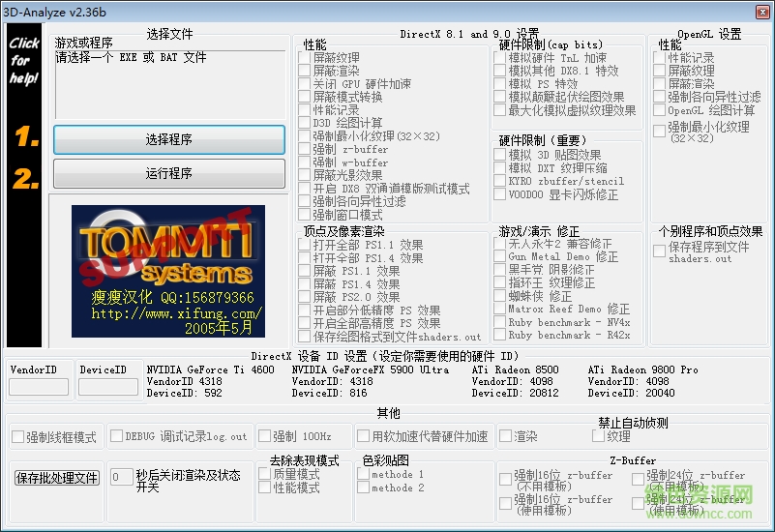Click the TOMMTI systems logo image
Screen dimensions: 775x532
pos(168,271)
